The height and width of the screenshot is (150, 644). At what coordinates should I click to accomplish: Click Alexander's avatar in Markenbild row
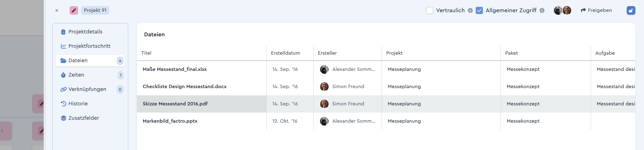click(324, 121)
